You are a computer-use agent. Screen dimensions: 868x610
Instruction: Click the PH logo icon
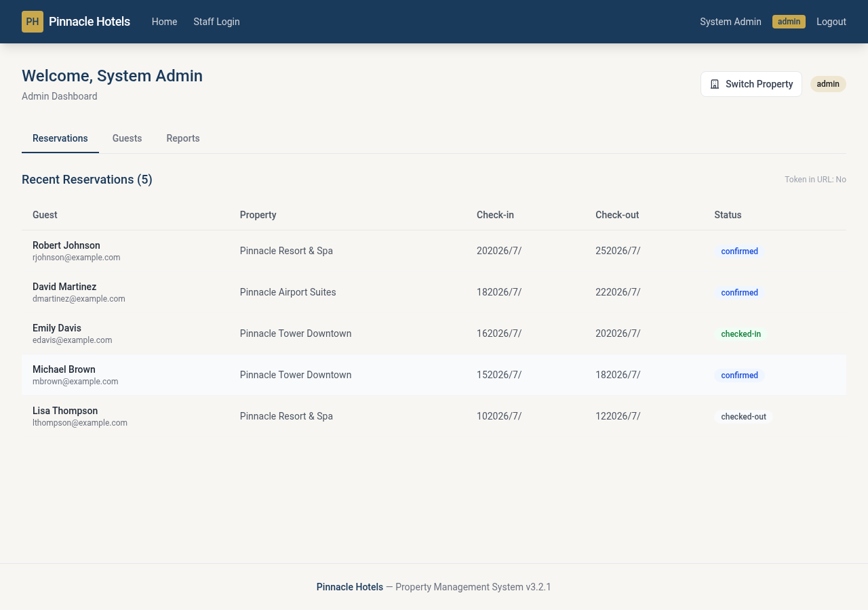click(x=33, y=22)
